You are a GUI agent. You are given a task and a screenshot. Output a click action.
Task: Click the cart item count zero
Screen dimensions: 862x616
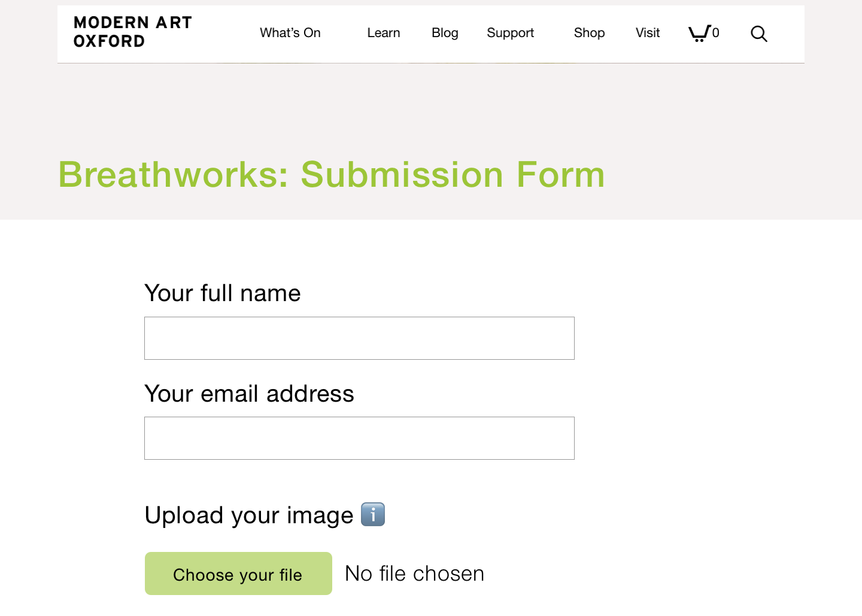click(x=716, y=33)
